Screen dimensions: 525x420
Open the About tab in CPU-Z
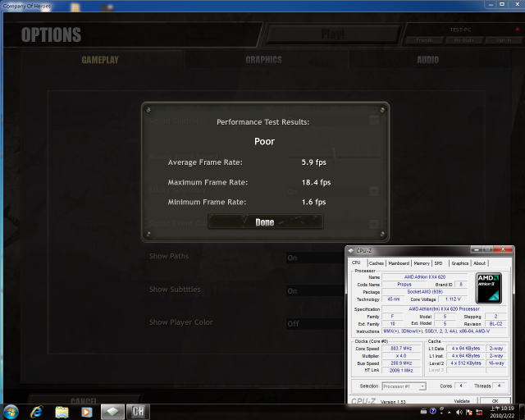[479, 263]
